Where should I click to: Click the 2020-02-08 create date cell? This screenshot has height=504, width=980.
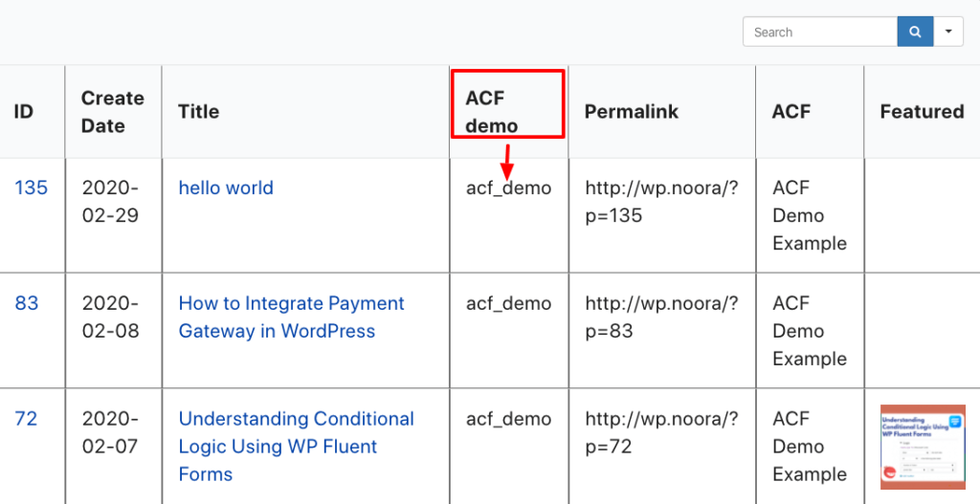(x=110, y=317)
